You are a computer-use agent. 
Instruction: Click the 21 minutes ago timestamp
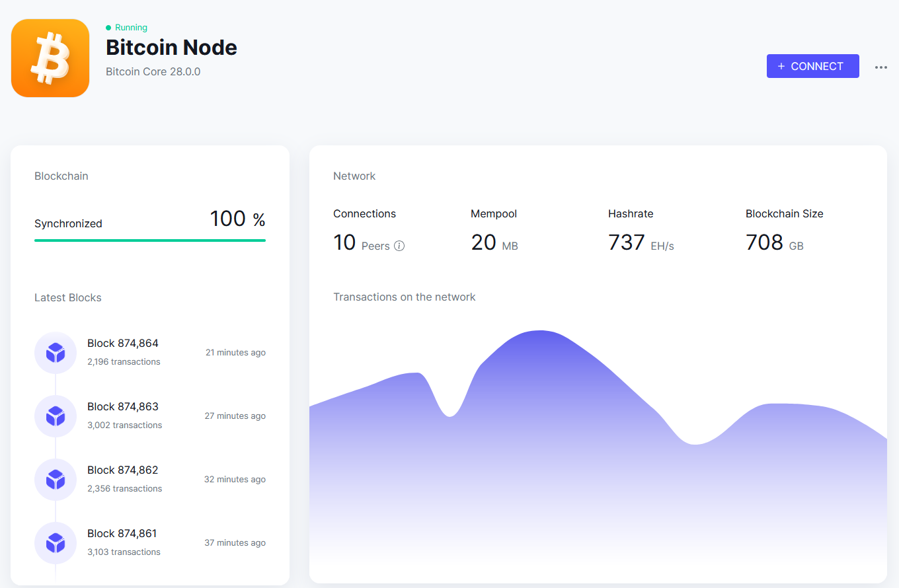point(235,353)
